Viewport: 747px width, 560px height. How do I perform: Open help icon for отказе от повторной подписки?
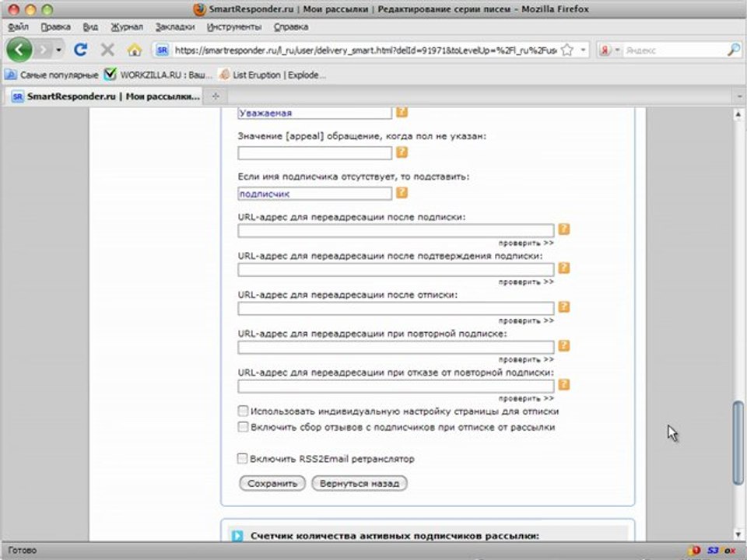tap(564, 385)
